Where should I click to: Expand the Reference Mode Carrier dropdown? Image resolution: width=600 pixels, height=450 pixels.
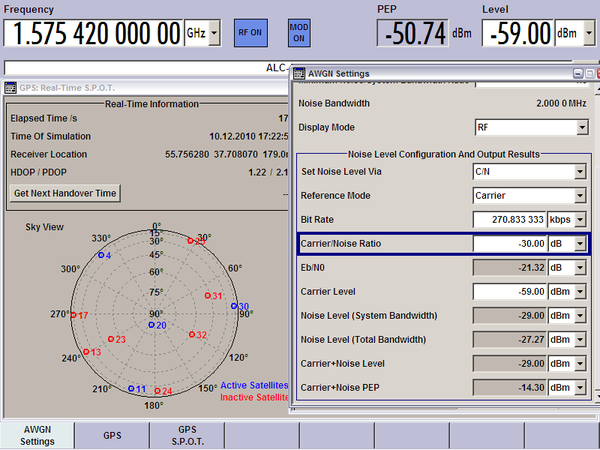coord(531,195)
